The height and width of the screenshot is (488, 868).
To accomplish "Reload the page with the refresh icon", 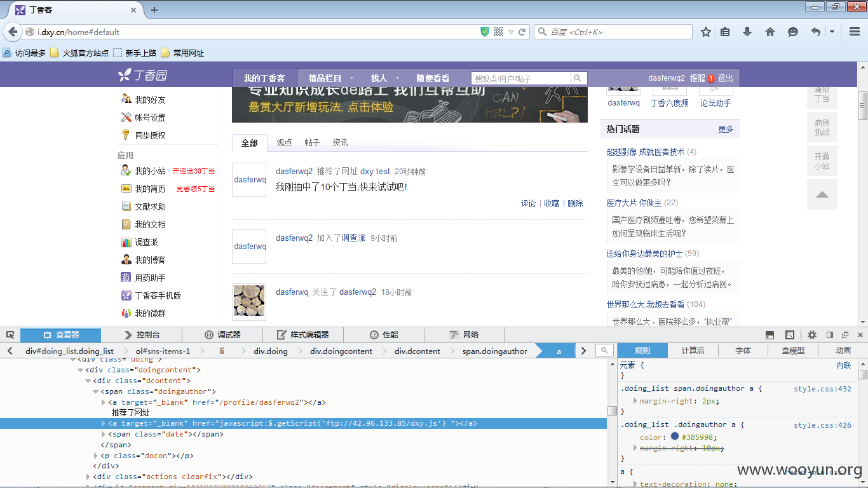I will coord(522,32).
